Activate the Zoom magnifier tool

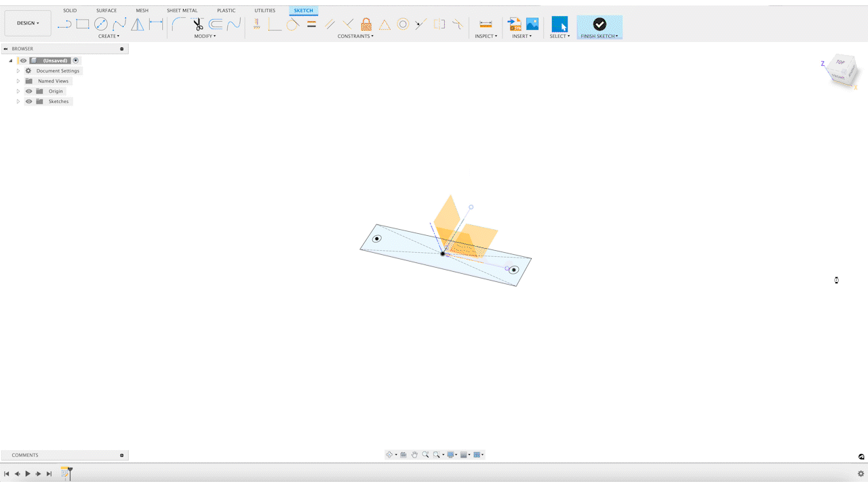click(425, 455)
